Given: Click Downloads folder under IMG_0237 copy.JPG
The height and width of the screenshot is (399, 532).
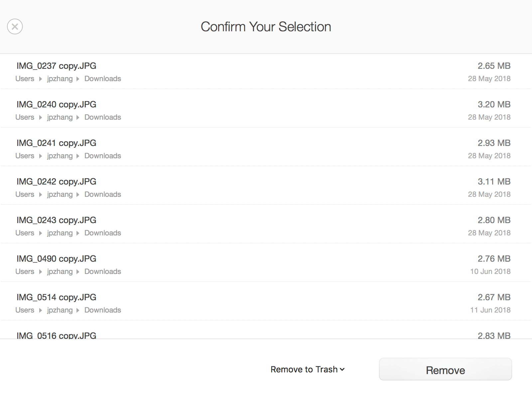Looking at the screenshot, I should coord(103,79).
